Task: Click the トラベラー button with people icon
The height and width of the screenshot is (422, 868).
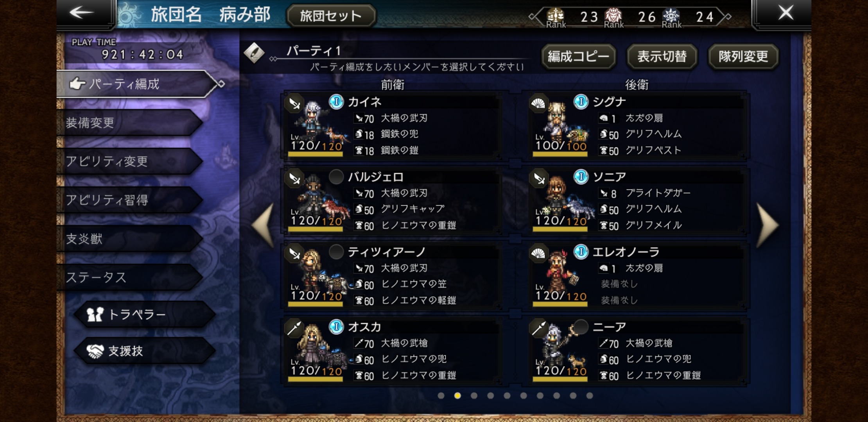Action: [x=145, y=314]
